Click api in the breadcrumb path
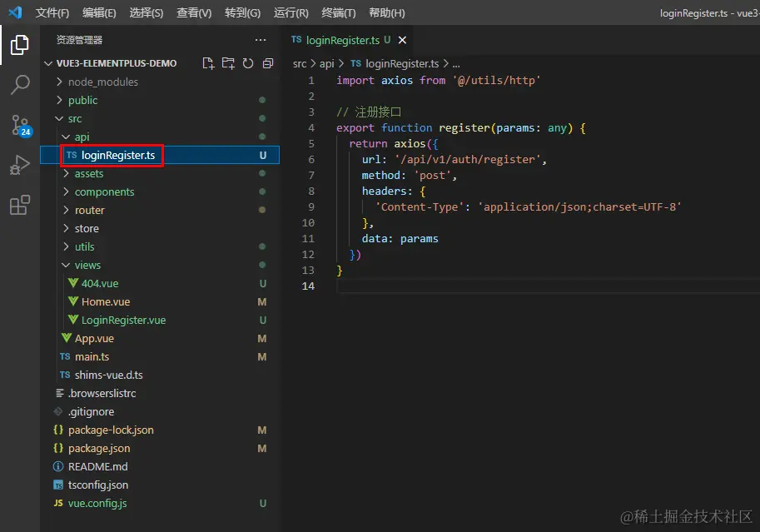 coord(326,63)
